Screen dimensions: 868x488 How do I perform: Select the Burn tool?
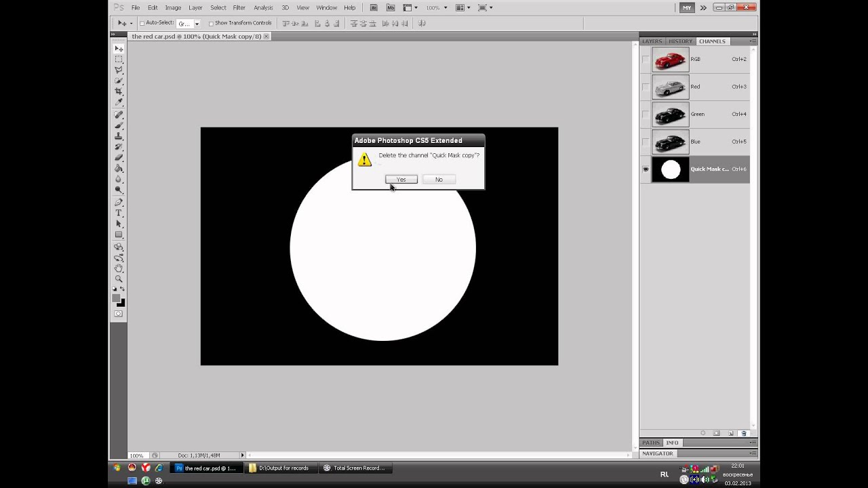[119, 190]
